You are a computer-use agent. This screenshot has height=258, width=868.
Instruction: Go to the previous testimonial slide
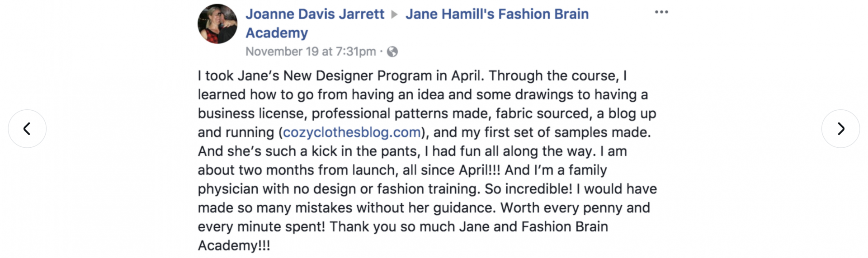tap(27, 129)
